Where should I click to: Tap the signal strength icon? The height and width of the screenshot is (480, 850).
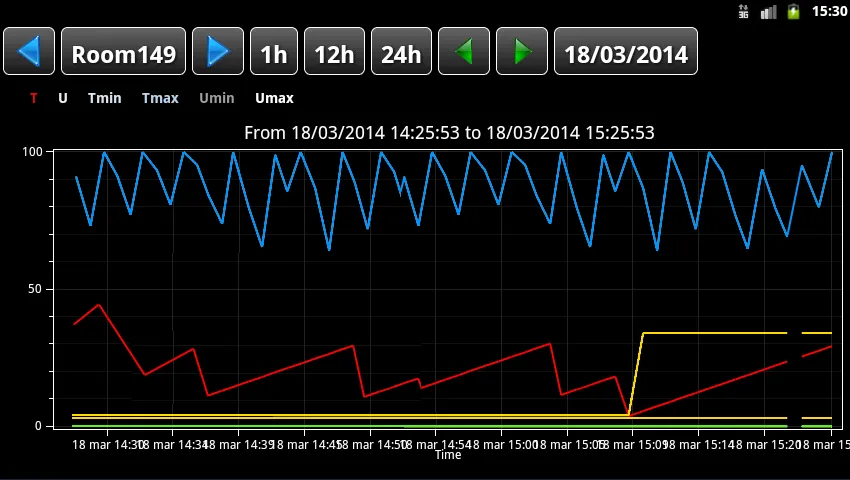(x=768, y=11)
